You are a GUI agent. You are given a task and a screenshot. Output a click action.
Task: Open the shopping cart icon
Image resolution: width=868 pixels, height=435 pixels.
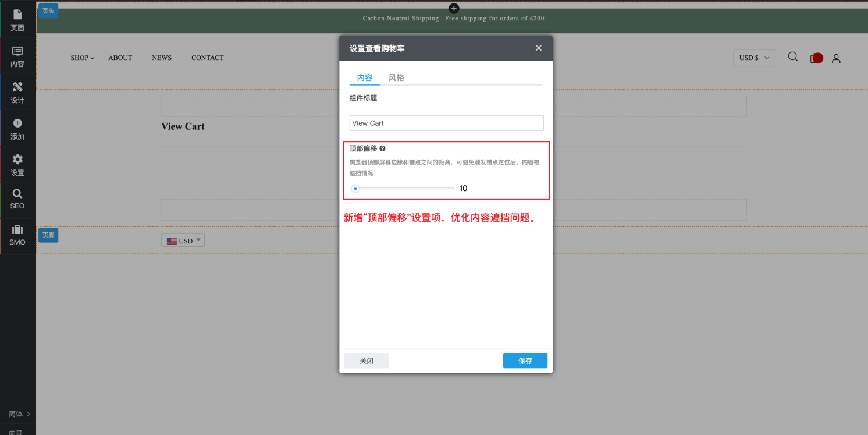(816, 58)
